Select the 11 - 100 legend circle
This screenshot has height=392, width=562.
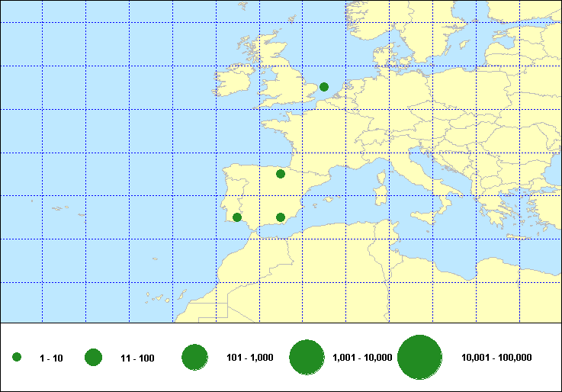pos(94,358)
